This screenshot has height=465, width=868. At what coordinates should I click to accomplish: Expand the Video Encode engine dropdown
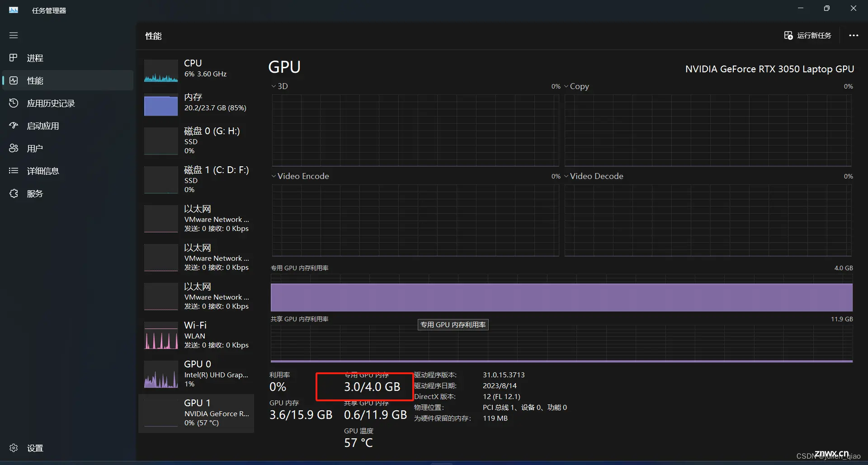point(274,176)
